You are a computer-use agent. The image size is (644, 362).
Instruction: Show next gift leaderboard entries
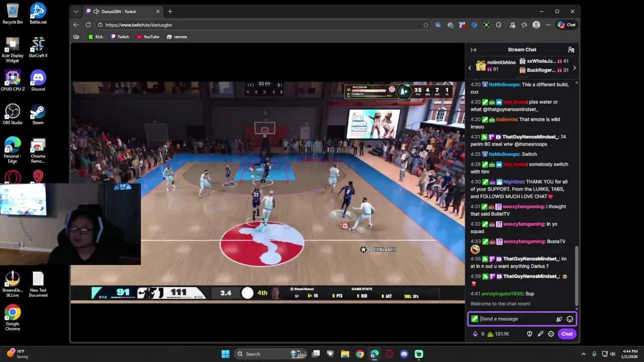[x=575, y=68]
